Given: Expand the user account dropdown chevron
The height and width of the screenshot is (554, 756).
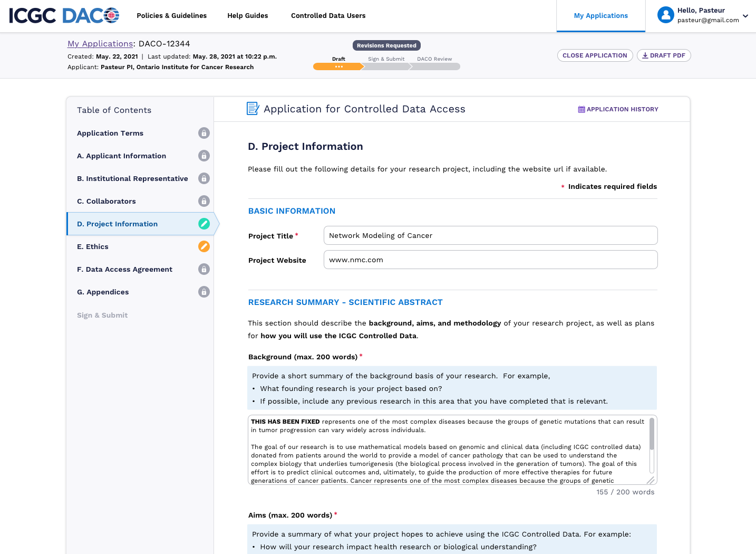Looking at the screenshot, I should (745, 16).
